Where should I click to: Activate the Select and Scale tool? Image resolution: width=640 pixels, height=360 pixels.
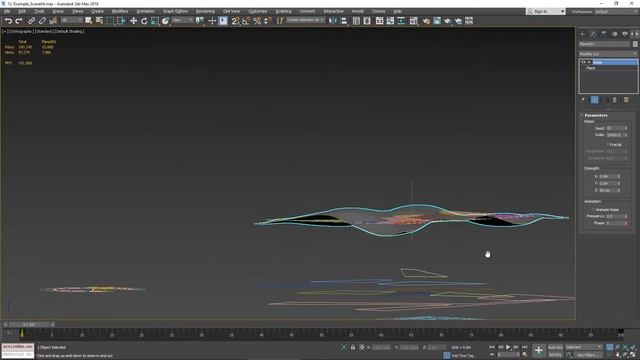[155, 21]
